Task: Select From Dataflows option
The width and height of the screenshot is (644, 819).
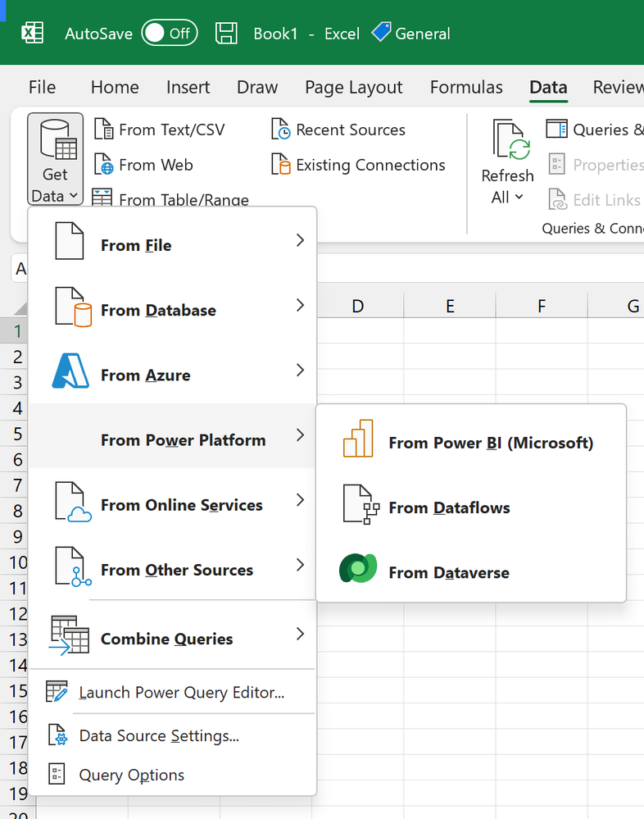Action: [x=471, y=503]
